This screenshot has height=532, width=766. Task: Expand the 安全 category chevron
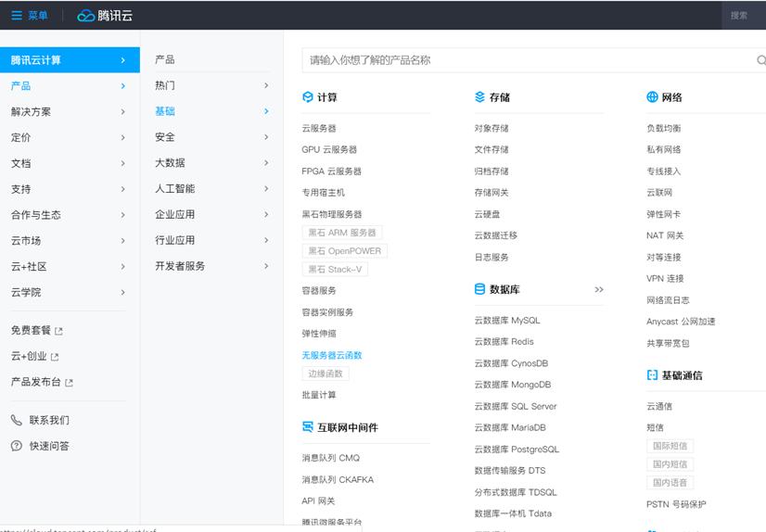266,137
